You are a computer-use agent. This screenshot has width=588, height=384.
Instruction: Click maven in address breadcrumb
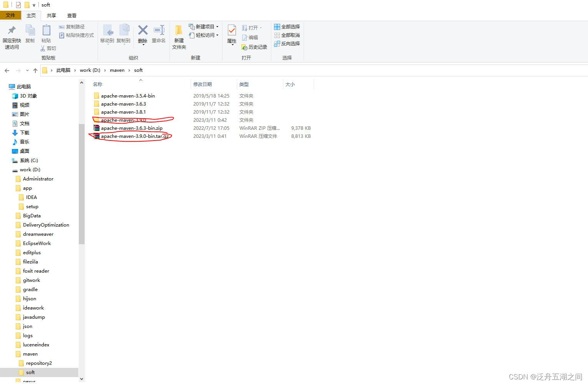[117, 70]
